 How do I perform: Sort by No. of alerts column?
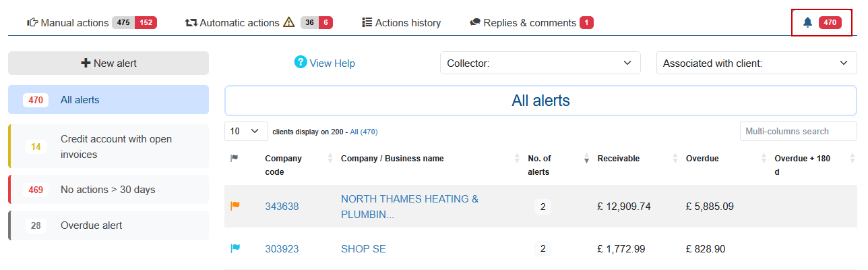(539, 165)
